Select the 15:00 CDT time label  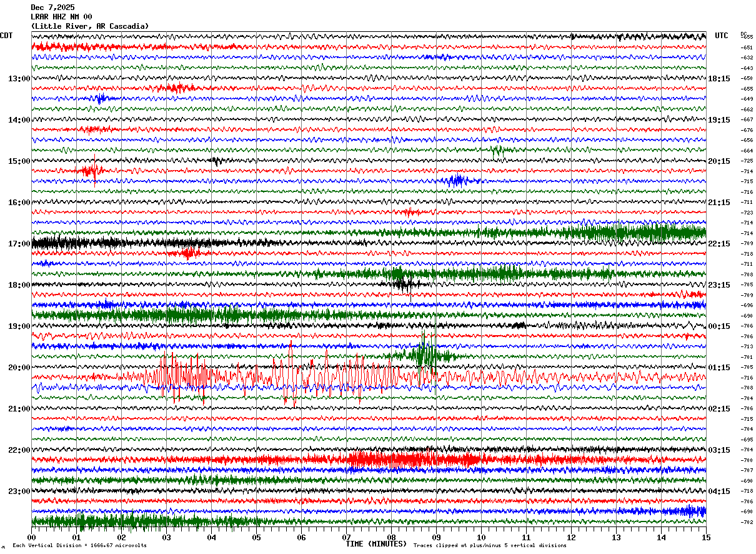click(x=19, y=161)
